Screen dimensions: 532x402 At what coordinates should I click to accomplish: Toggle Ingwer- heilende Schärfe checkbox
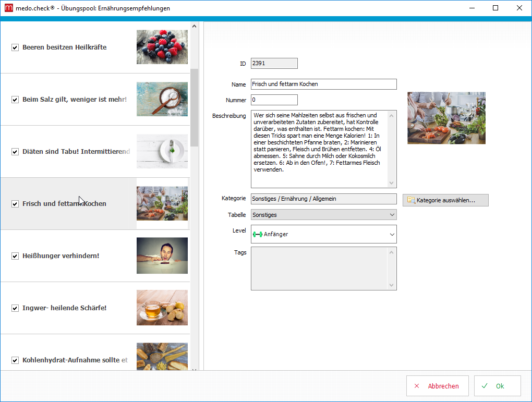(x=15, y=308)
